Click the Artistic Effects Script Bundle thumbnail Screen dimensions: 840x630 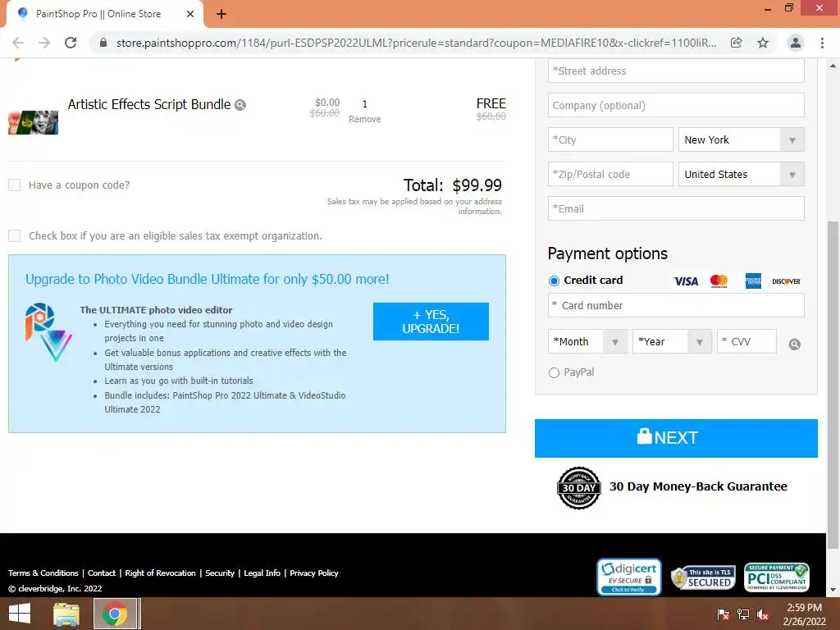coord(33,123)
